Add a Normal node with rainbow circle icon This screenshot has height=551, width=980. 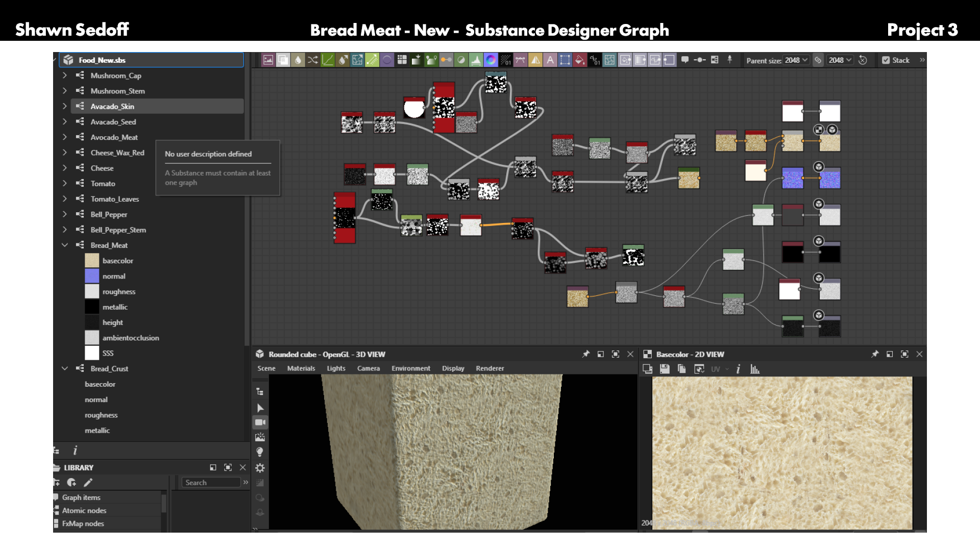pyautogui.click(x=491, y=60)
